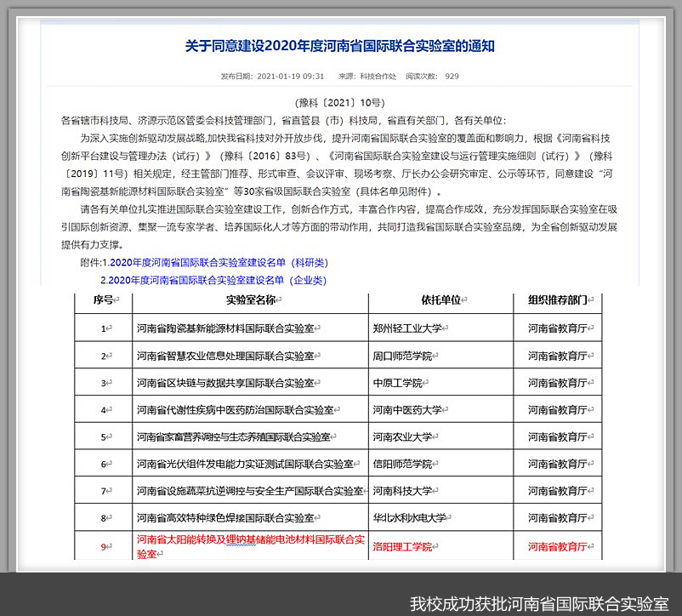The height and width of the screenshot is (616, 682).
Task: Select the 河南中医药大学 cell
Action: pyautogui.click(x=407, y=409)
